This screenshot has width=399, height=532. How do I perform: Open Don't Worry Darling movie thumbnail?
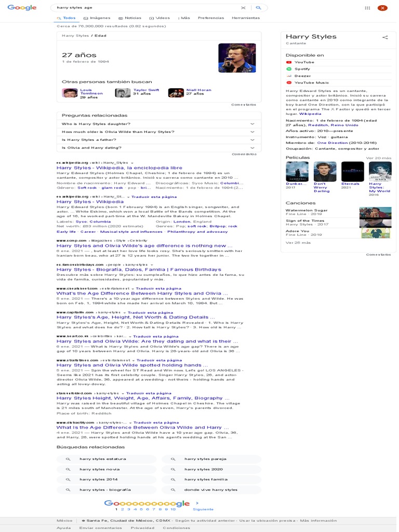pos(325,171)
